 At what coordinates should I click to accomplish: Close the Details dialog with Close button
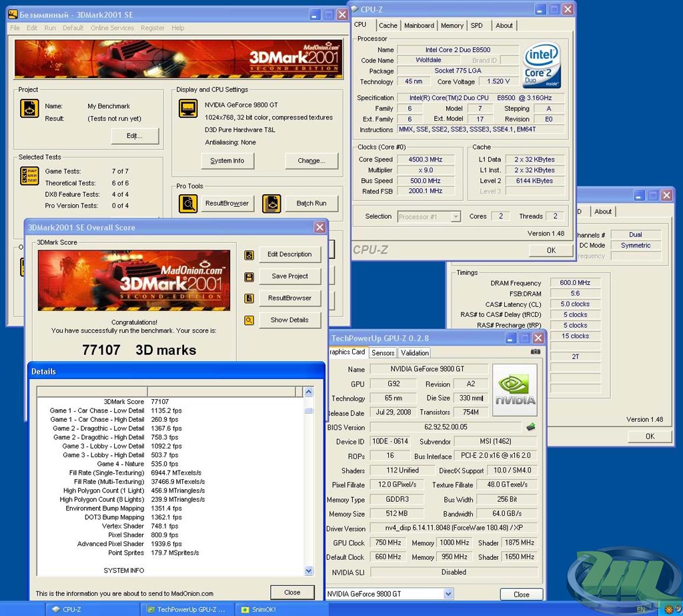point(292,592)
